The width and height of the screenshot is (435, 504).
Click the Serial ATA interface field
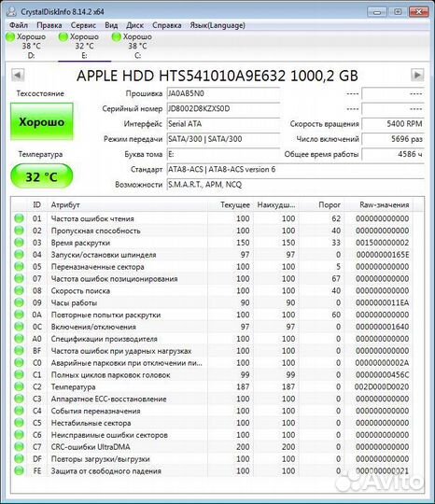(223, 124)
